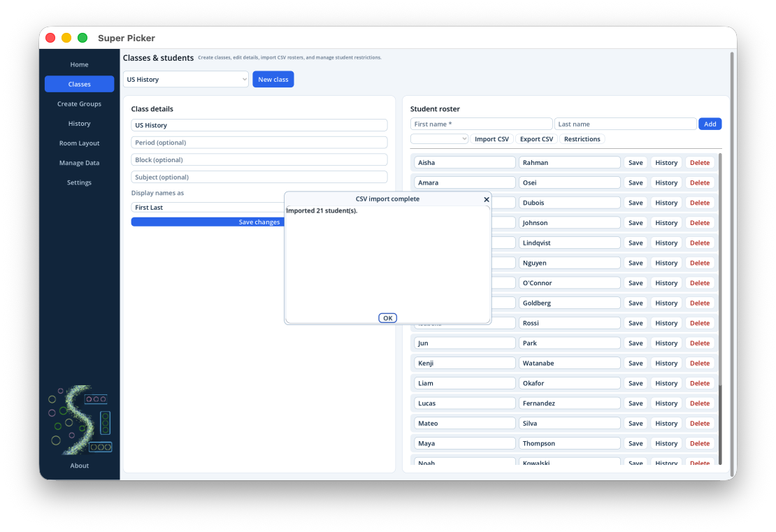Screen dimensions: 776x532
Task: Click the class name field US History
Action: [x=259, y=125]
